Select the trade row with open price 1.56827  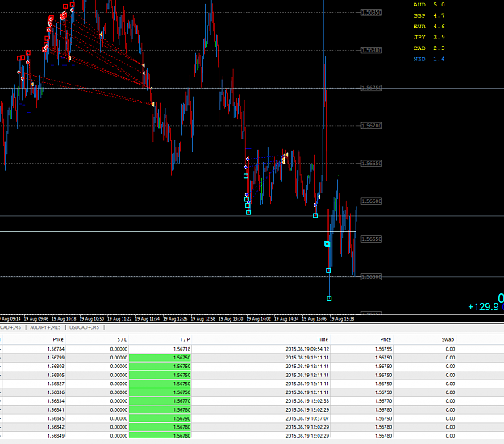(252, 384)
